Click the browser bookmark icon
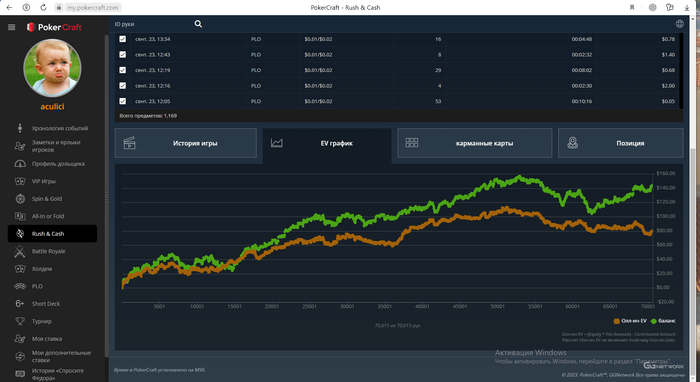This screenshot has width=700, height=382. click(x=632, y=7)
